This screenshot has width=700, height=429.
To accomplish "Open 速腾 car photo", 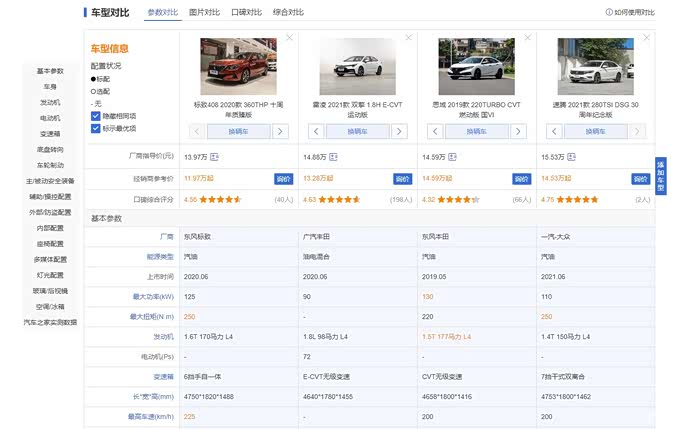I will (596, 66).
